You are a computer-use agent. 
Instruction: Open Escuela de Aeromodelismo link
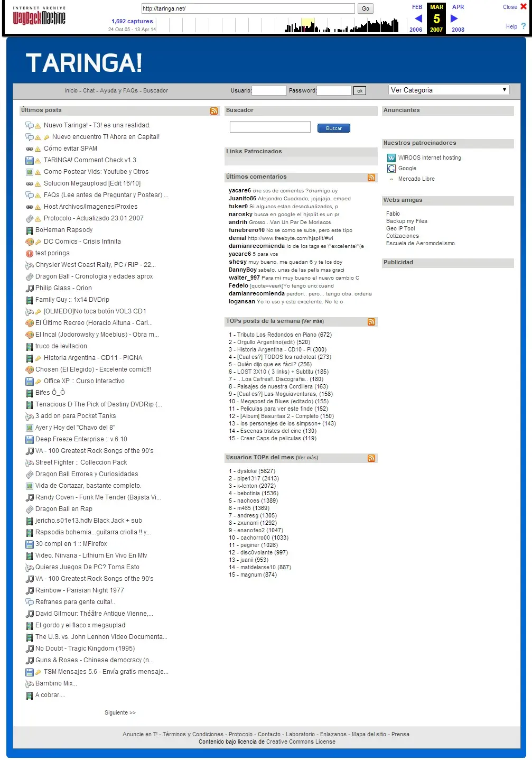(421, 244)
